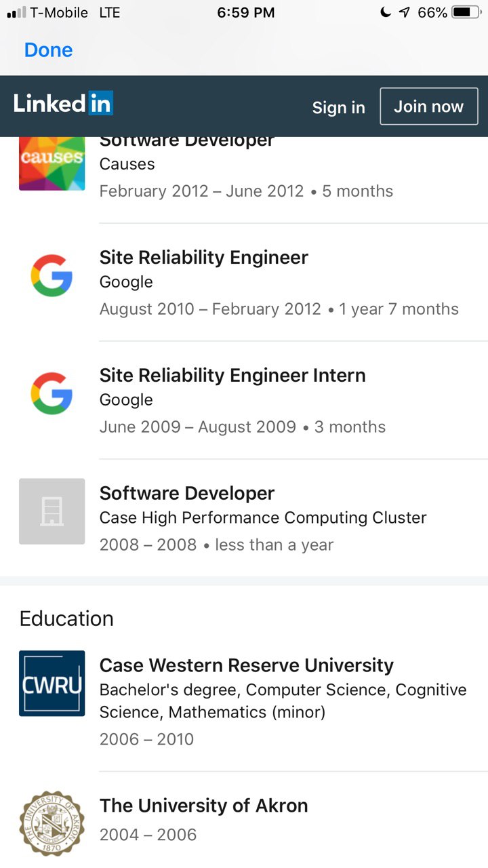Tap the location arrow status icon

pos(405,12)
